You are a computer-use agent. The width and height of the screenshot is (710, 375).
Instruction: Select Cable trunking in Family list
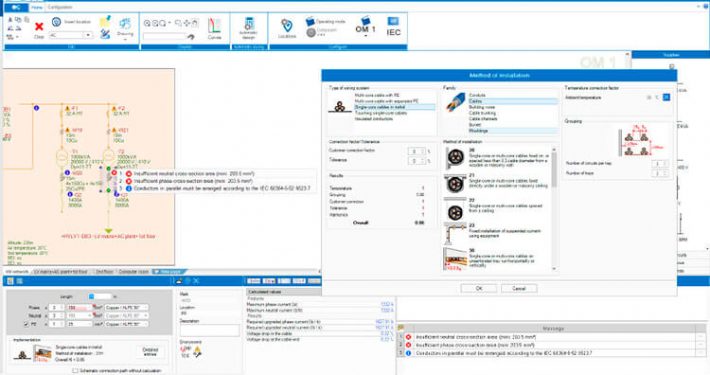point(482,113)
